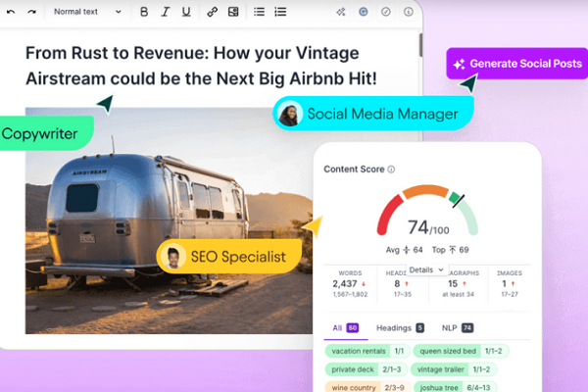Image resolution: width=588 pixels, height=392 pixels.
Task: Open the Normal text style dropdown
Action: [87, 12]
